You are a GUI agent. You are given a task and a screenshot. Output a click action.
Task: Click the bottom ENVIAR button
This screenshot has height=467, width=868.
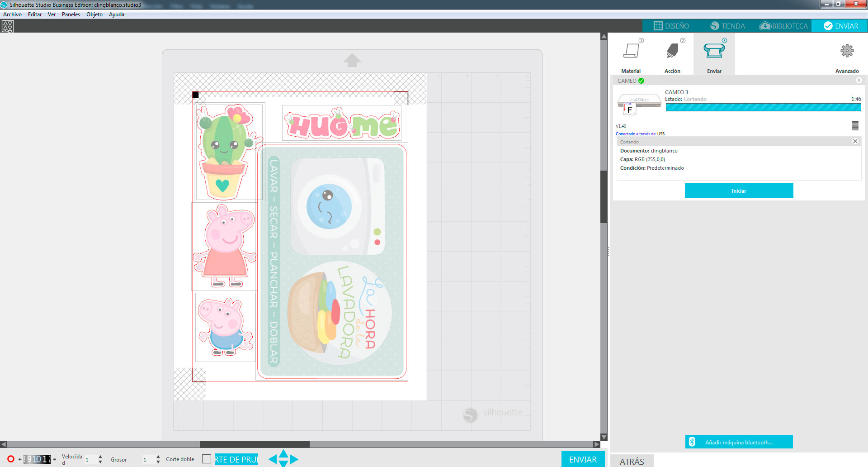point(583,459)
